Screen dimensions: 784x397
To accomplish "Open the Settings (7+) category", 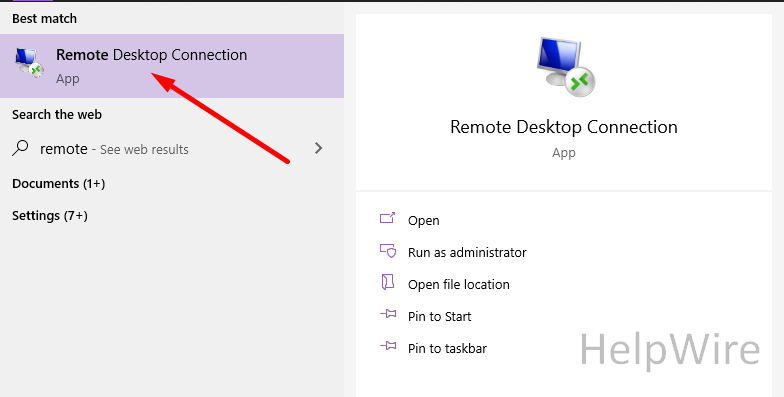I will (x=50, y=216).
